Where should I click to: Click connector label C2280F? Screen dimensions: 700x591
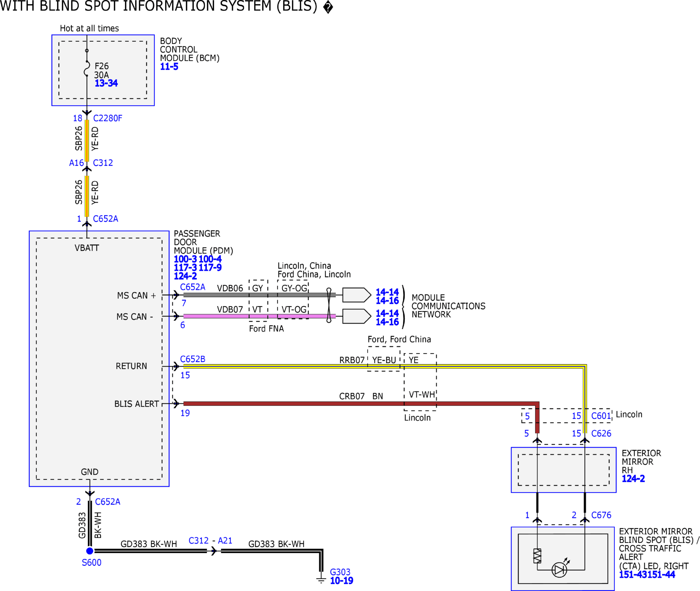(x=107, y=118)
